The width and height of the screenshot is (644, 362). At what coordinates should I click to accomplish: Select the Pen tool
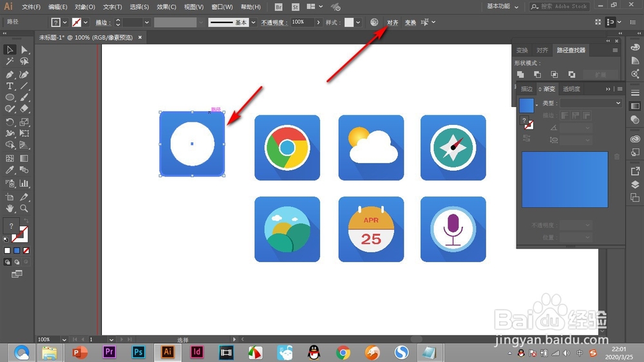tap(10, 74)
